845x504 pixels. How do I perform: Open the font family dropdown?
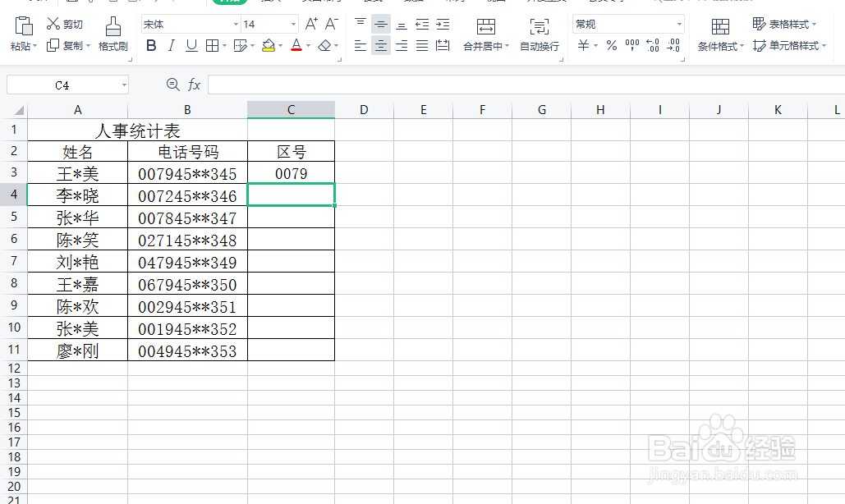click(235, 24)
